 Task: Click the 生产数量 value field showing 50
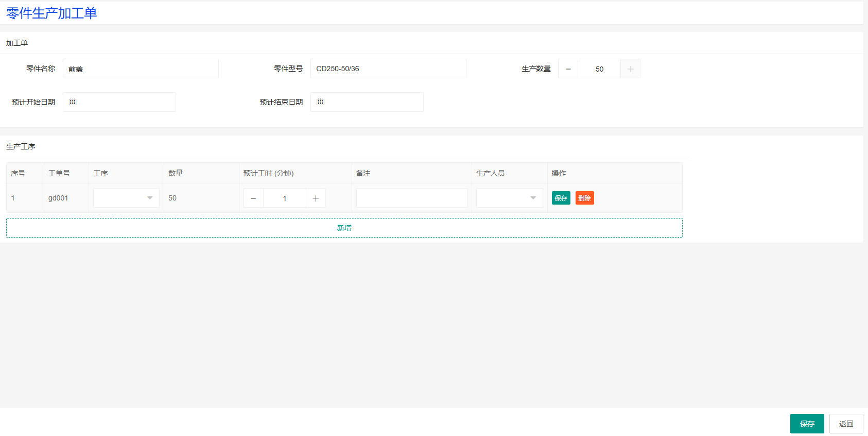click(599, 69)
